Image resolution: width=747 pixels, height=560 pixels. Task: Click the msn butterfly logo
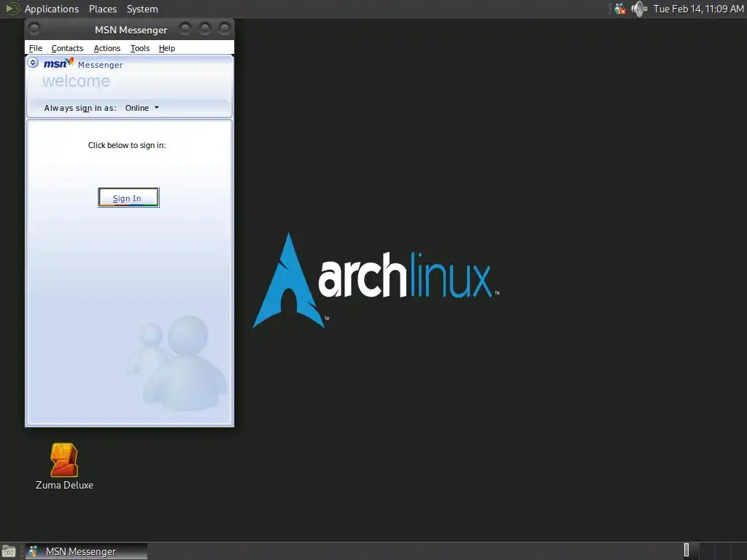[58, 63]
